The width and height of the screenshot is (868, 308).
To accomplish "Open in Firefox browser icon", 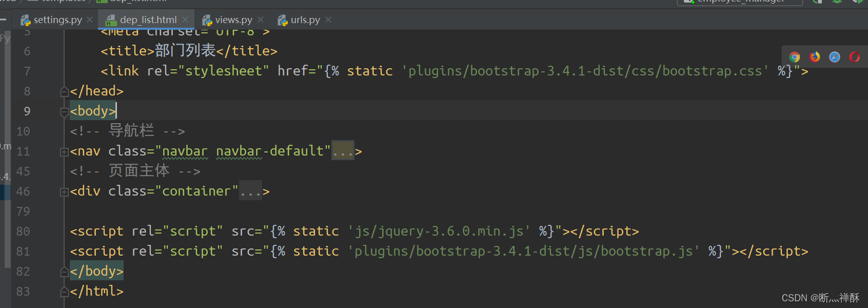I will tap(815, 57).
